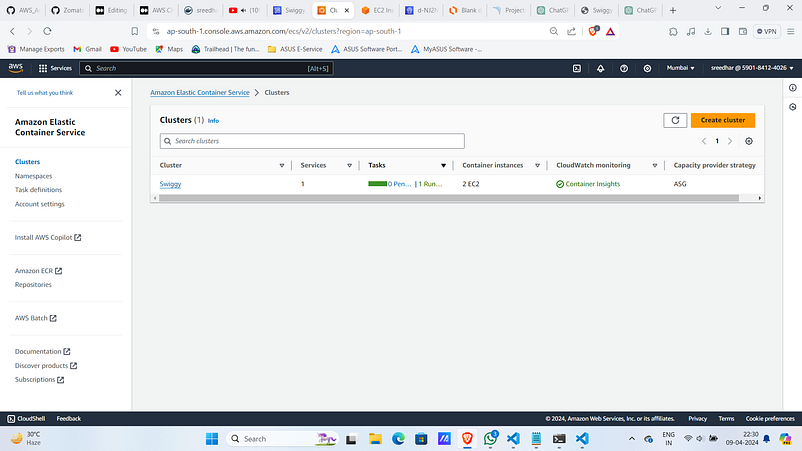Open AWS console settings gear
802x451 pixels.
pos(647,68)
